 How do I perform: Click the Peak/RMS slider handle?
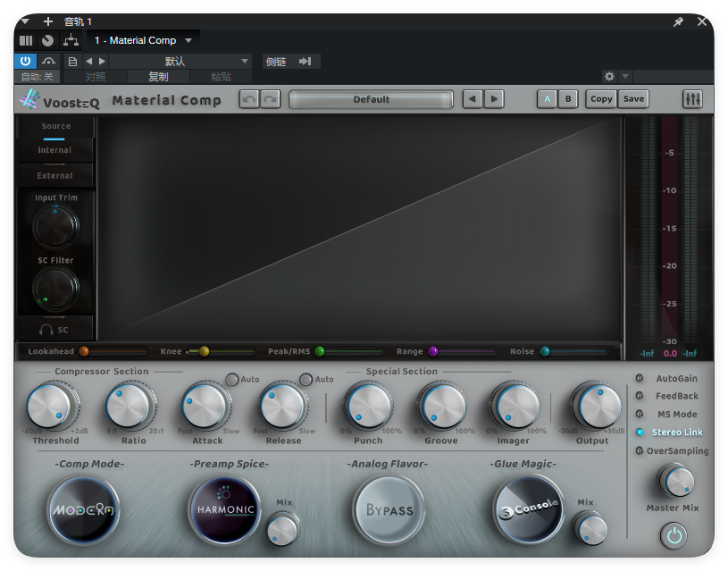[320, 351]
